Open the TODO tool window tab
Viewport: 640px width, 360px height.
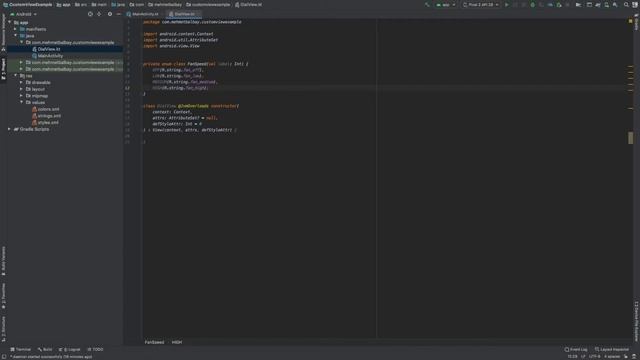[x=96, y=349]
